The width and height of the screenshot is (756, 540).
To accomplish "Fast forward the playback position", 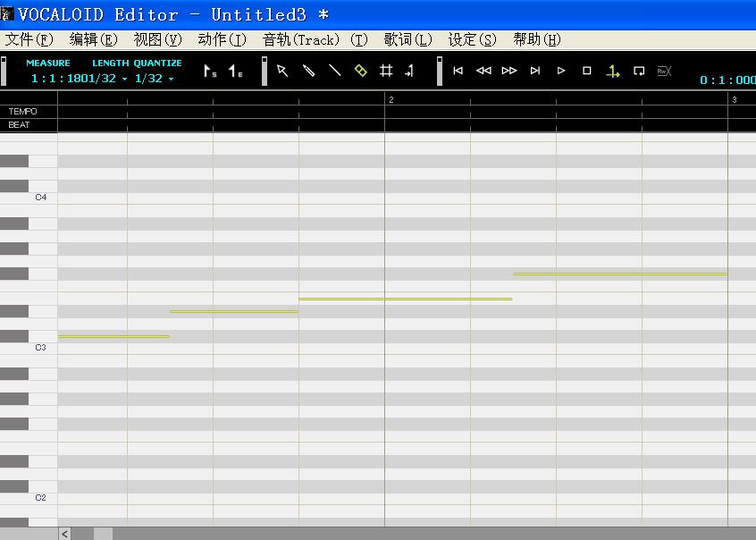I will pyautogui.click(x=509, y=71).
